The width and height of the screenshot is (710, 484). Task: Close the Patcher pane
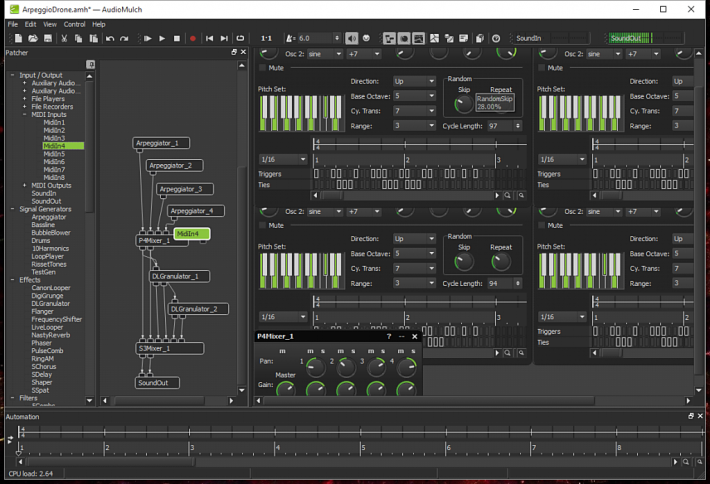(243, 52)
